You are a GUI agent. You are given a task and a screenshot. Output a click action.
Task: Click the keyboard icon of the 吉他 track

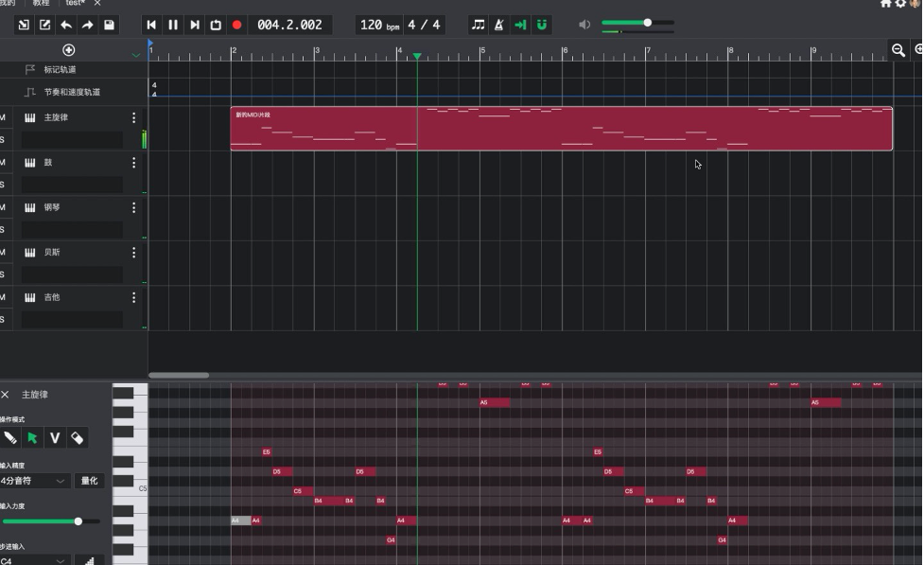(30, 297)
